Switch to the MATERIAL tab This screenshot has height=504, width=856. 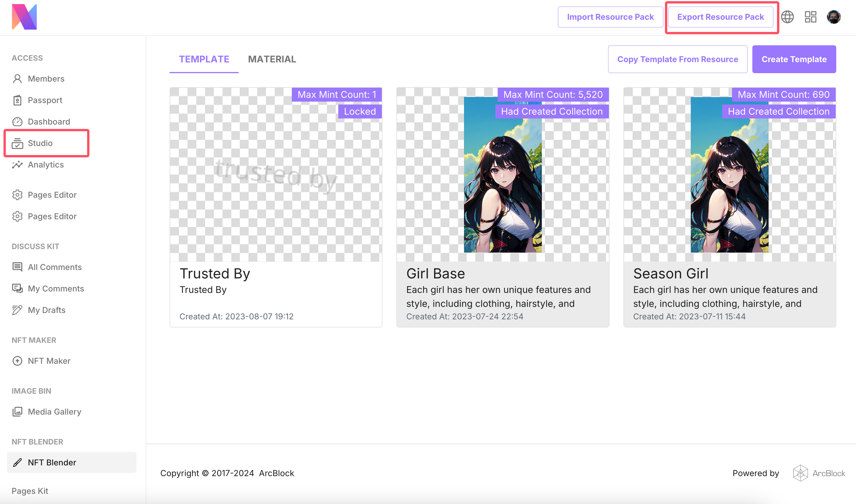click(272, 59)
